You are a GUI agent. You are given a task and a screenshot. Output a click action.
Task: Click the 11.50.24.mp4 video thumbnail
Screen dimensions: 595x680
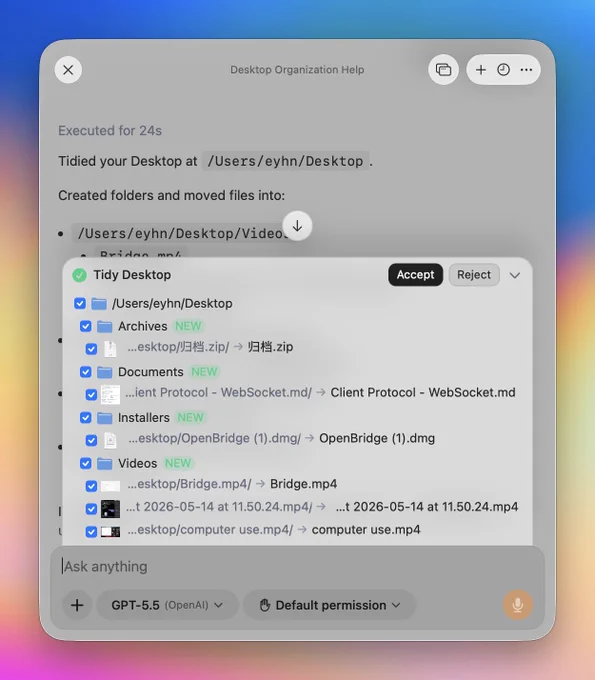110,509
